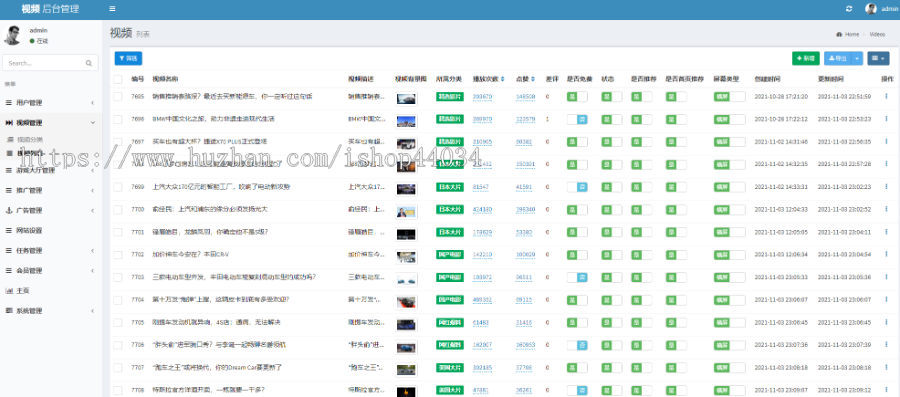This screenshot has height=397, width=900.
Task: Click the 日本大片 category tag of video 7699
Action: pyautogui.click(x=449, y=187)
